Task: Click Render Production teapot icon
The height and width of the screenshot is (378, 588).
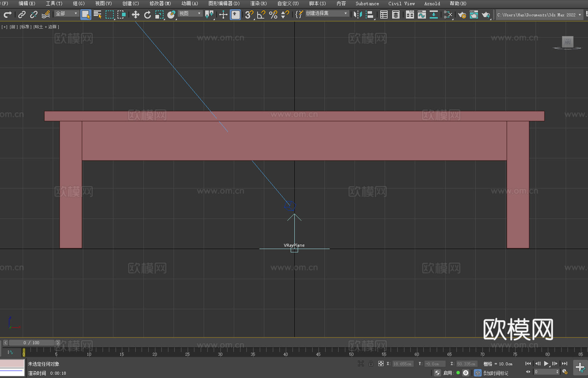Action: point(486,14)
